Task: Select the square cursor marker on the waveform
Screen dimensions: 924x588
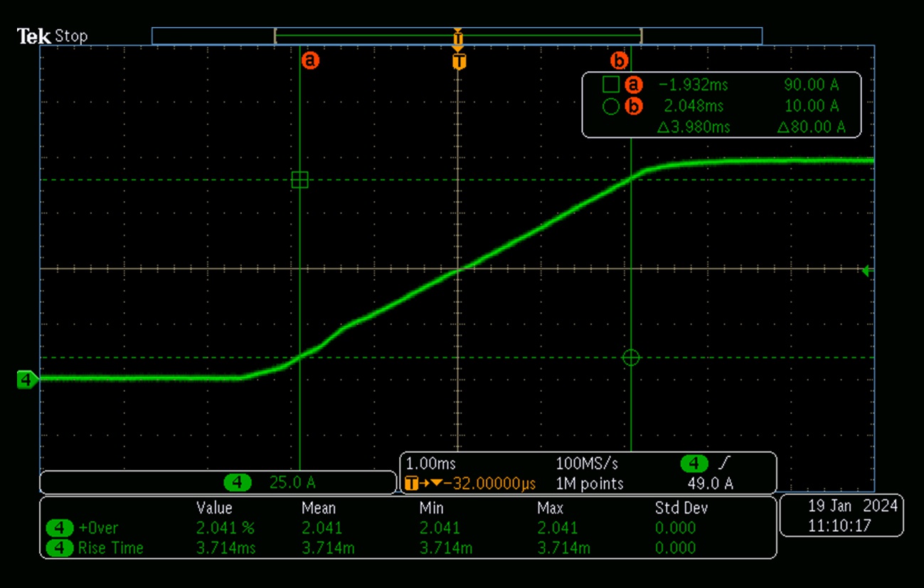Action: (300, 180)
